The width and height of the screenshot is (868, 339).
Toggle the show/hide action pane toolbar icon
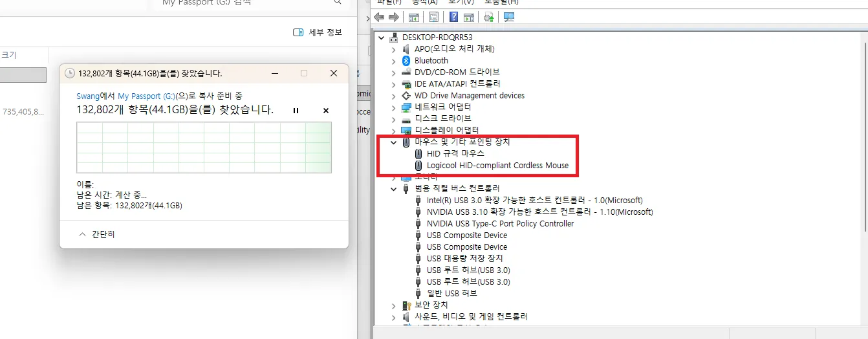pos(468,17)
